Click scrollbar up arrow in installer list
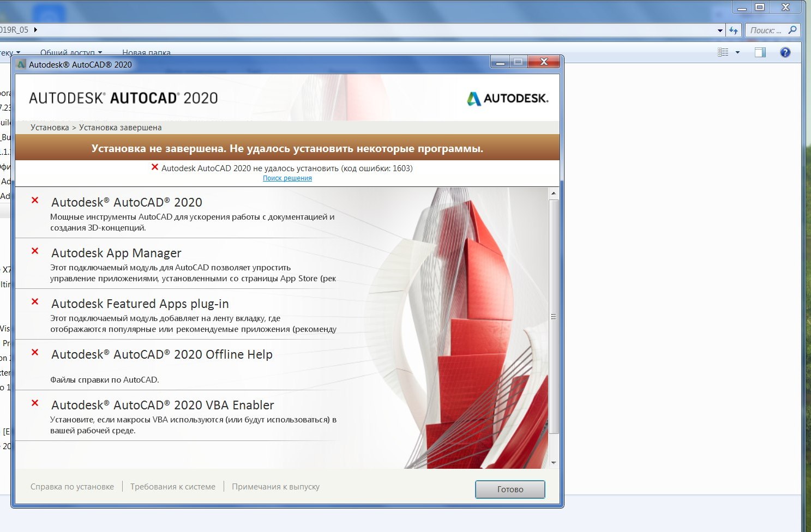 tap(554, 194)
